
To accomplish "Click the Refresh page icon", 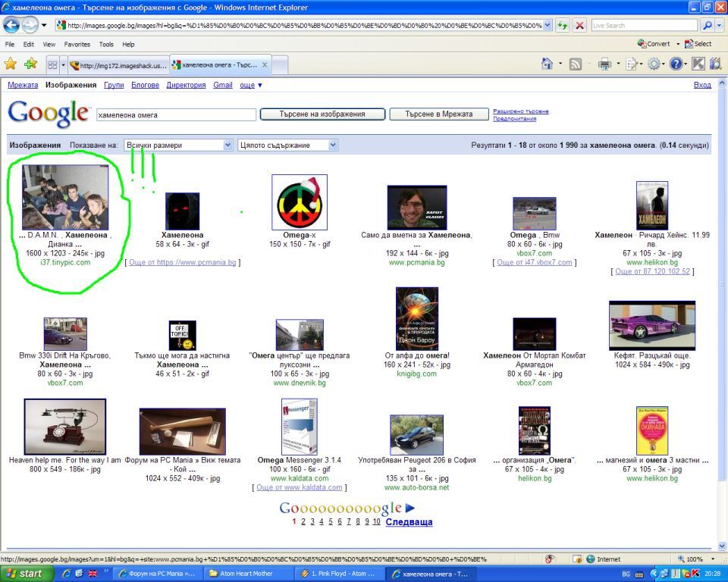I will [563, 25].
